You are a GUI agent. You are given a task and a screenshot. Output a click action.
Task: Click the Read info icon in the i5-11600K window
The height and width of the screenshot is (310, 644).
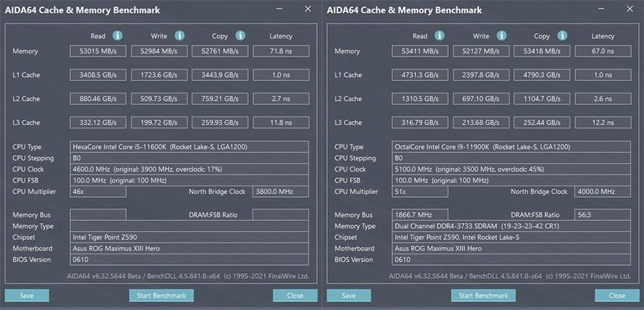(117, 35)
